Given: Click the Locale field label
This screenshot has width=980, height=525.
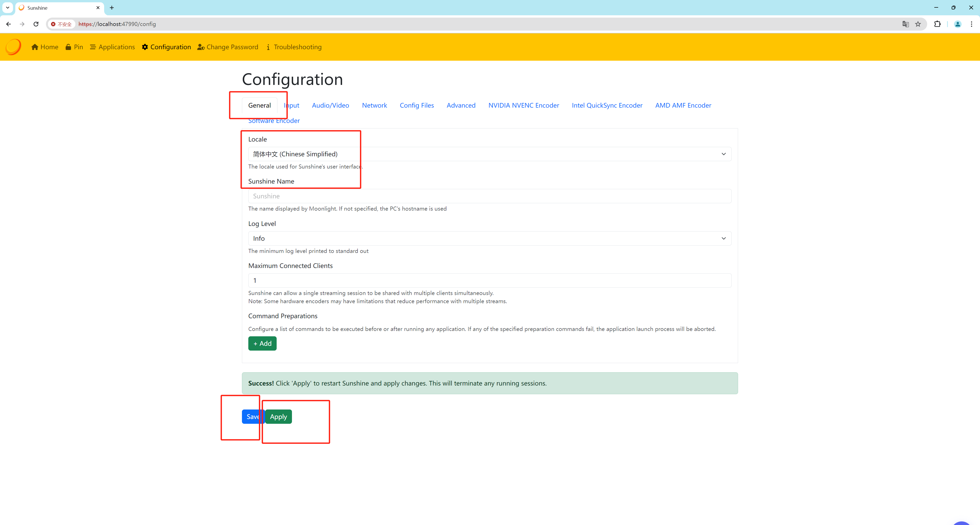Looking at the screenshot, I should (x=258, y=139).
